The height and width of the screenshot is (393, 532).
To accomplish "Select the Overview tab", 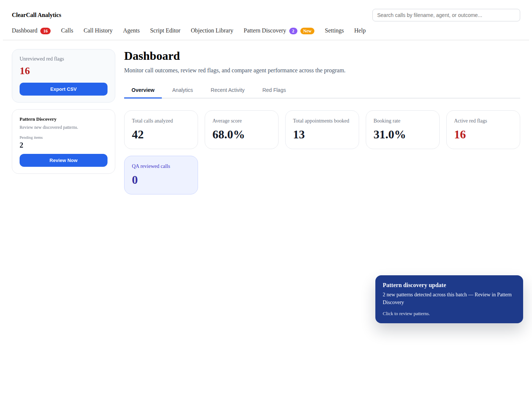I will tap(143, 90).
